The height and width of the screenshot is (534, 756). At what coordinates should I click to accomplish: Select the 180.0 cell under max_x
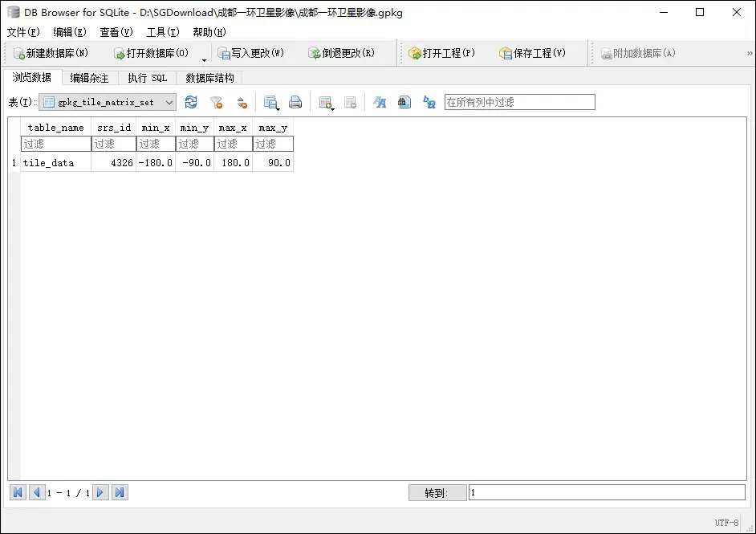[234, 162]
